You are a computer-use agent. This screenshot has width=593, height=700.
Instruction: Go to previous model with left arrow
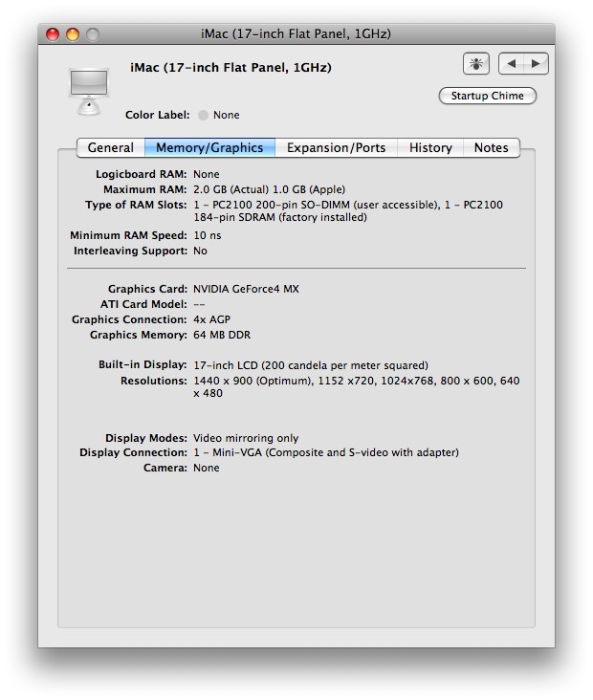tap(511, 63)
